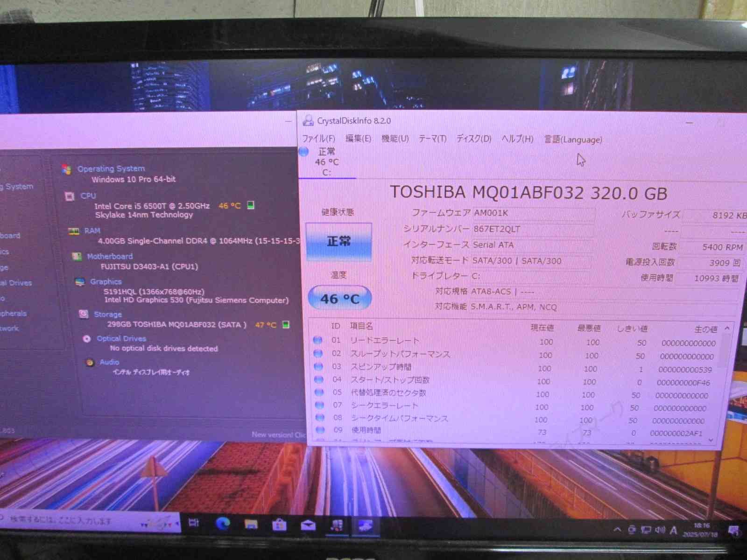
Task: Click the 現在値 column header
Action: tap(542, 328)
